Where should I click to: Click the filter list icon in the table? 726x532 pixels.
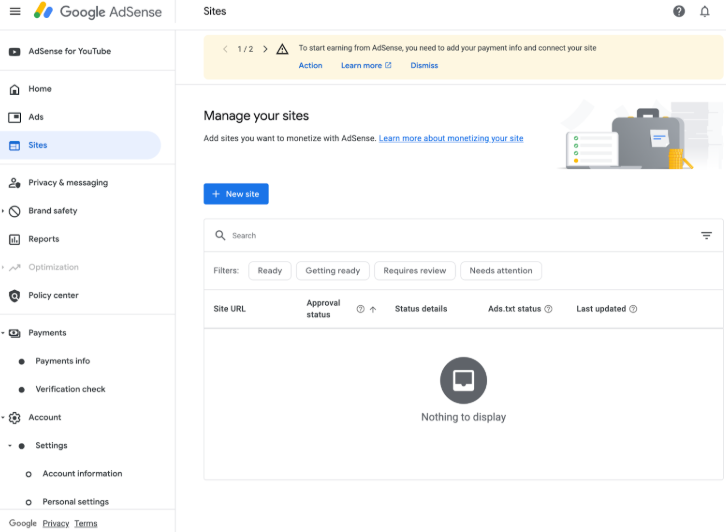(706, 236)
